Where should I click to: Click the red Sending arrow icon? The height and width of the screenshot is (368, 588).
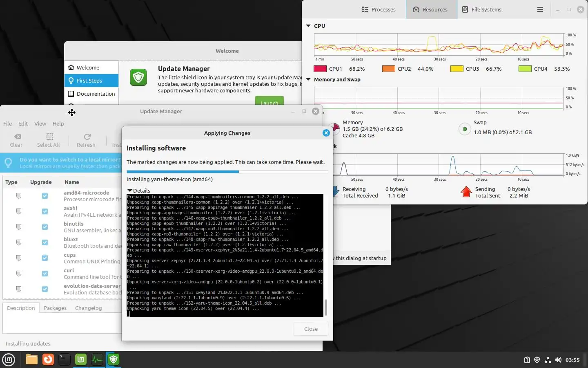click(466, 192)
